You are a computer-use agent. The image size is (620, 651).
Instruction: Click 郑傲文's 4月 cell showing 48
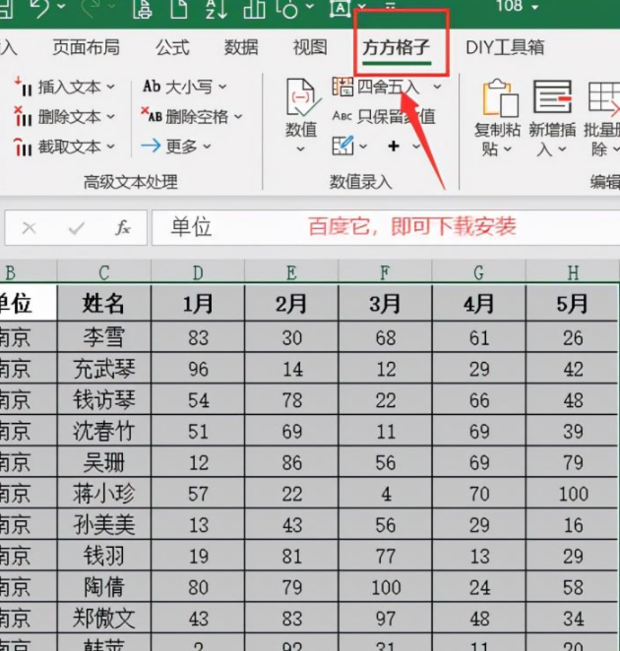tap(479, 618)
